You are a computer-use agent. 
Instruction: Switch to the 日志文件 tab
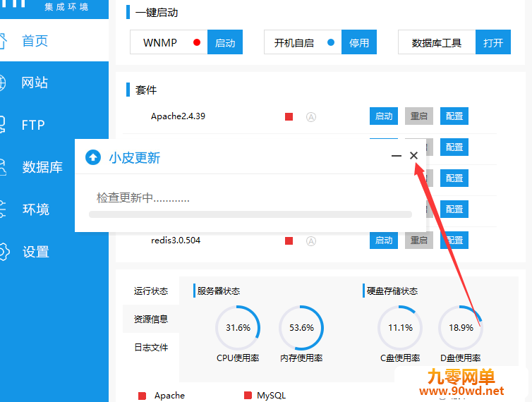151,347
